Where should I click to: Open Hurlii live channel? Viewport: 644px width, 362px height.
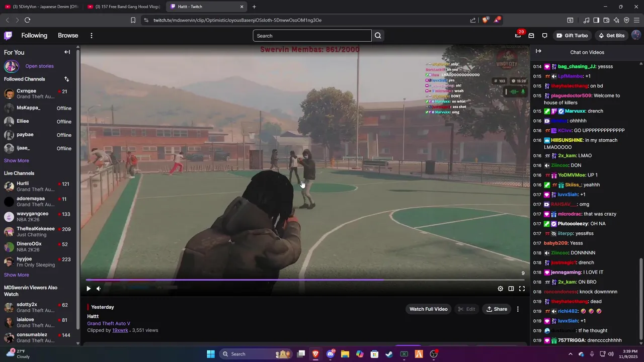pos(38,187)
